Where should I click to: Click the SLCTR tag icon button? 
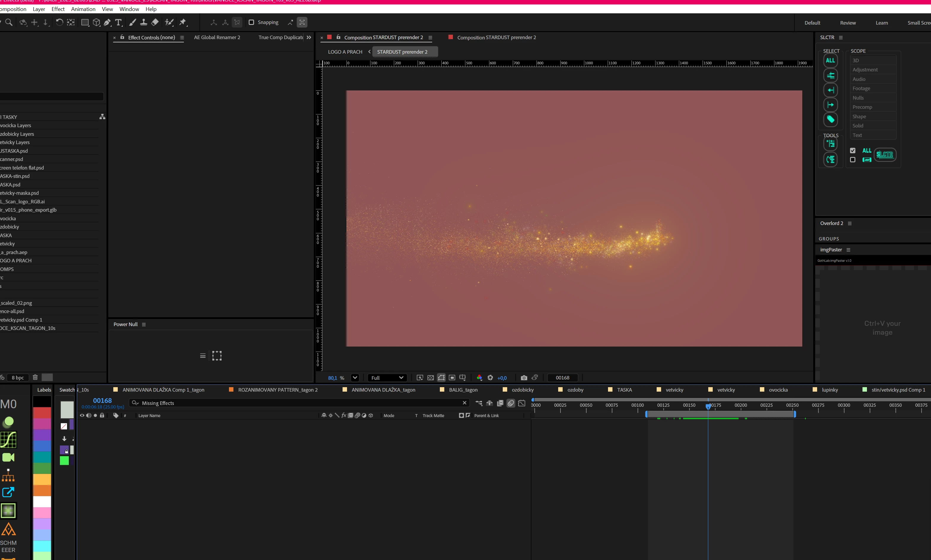point(830,120)
